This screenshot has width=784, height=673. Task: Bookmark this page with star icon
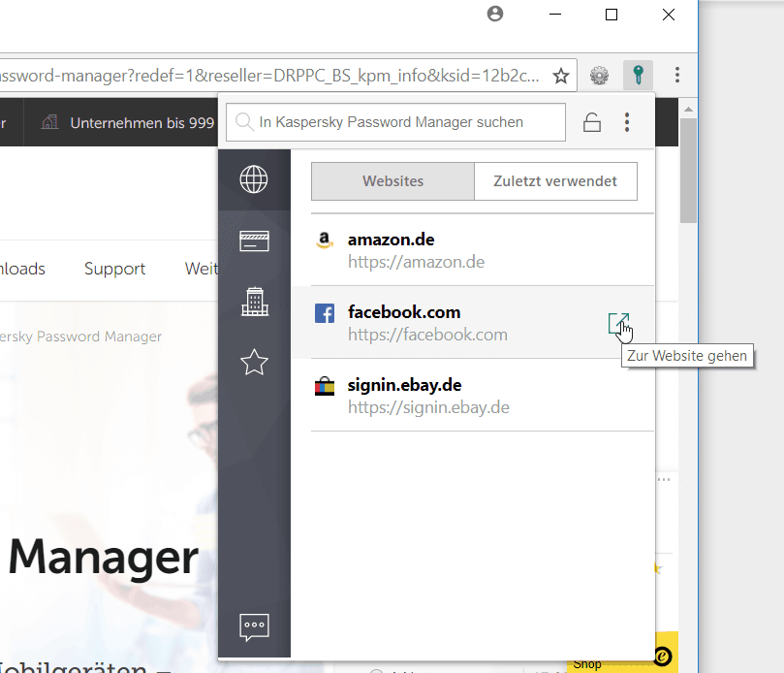(x=561, y=76)
